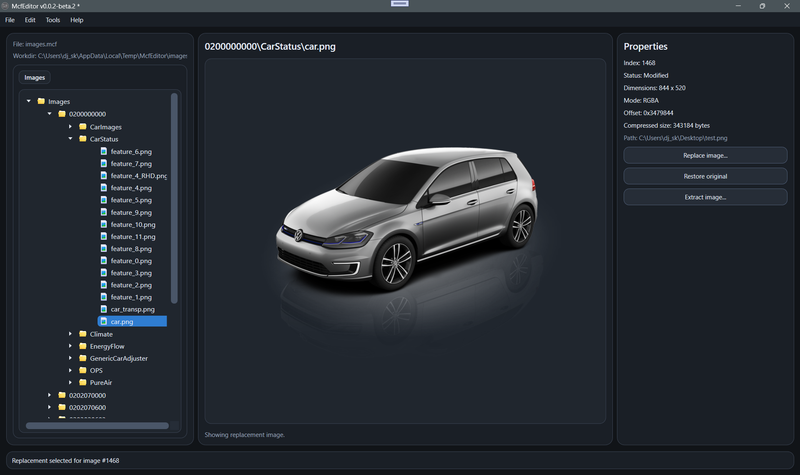Expand the OPS folder arrow
The height and width of the screenshot is (475, 800).
[70, 370]
